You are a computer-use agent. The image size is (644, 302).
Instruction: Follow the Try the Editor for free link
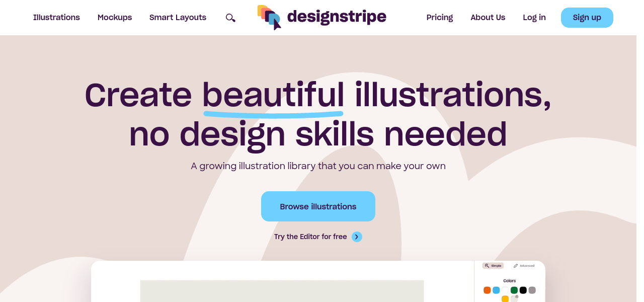point(310,237)
